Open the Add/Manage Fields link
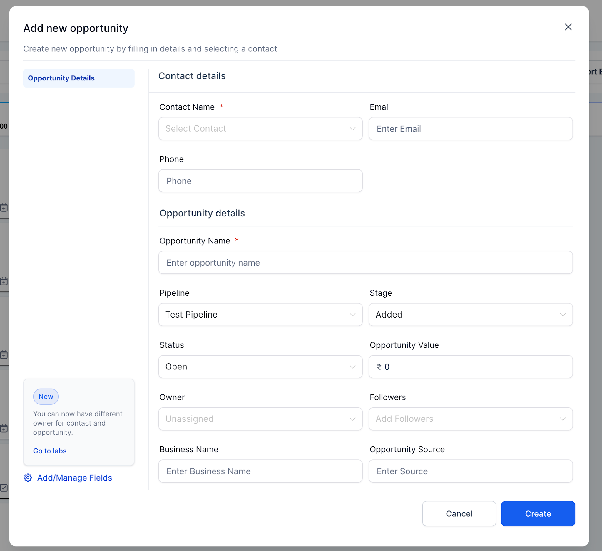Image resolution: width=602 pixels, height=551 pixels. coord(74,478)
